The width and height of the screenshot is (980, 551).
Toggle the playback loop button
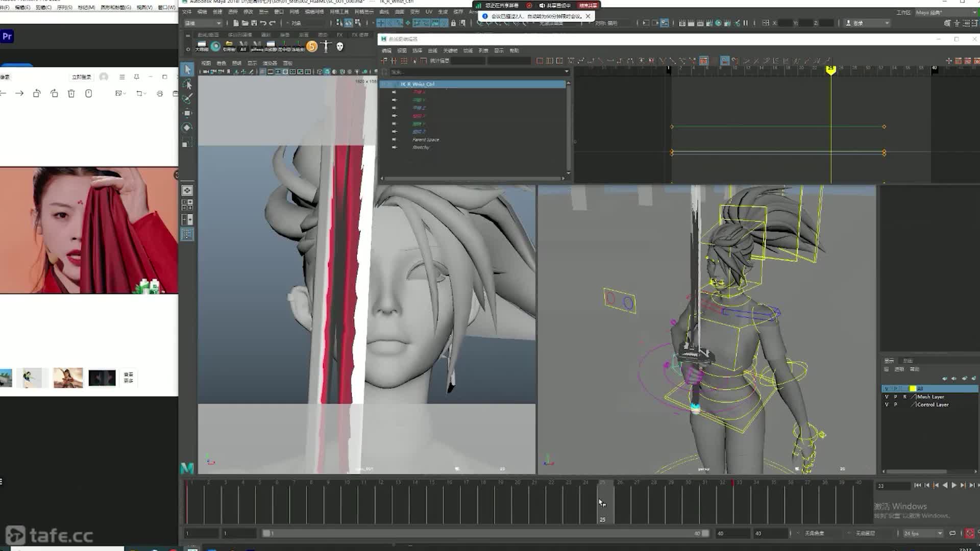click(952, 533)
